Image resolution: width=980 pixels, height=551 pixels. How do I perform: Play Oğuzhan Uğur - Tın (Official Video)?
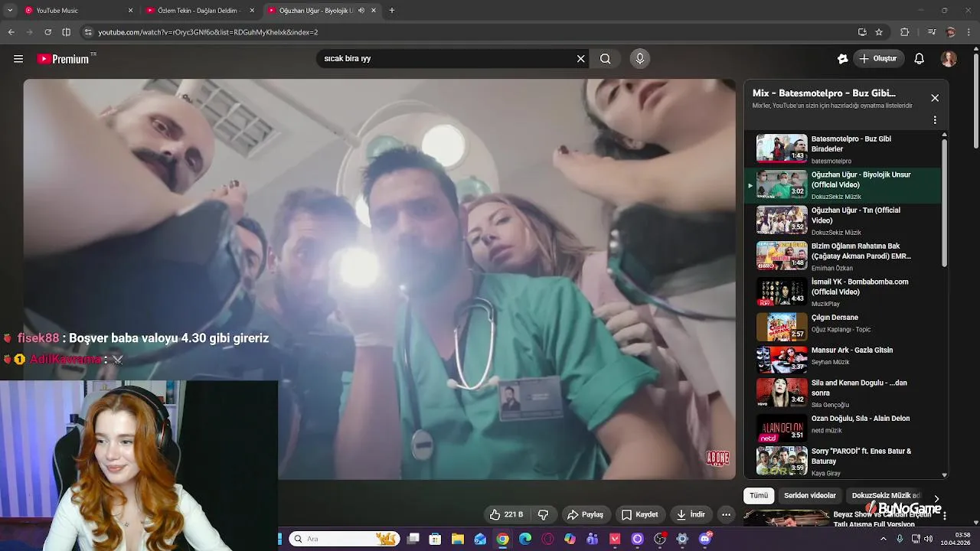(x=842, y=220)
